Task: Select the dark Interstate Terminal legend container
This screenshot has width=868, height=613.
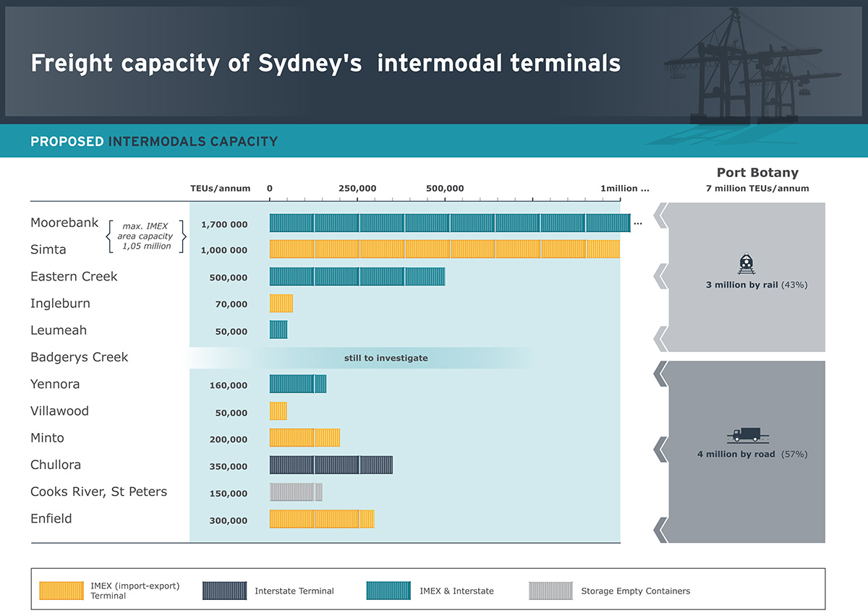Action: [225, 591]
